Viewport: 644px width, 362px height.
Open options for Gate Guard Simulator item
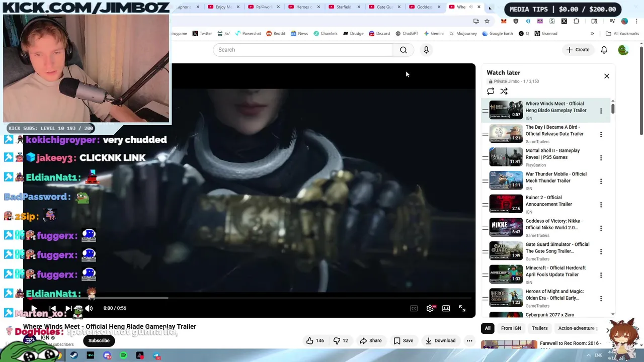click(601, 251)
